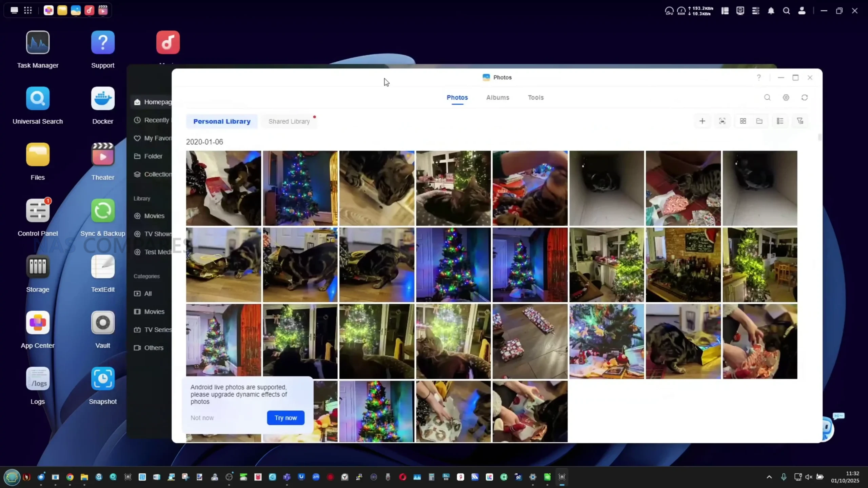The height and width of the screenshot is (488, 868).
Task: Open the Docker desktop icon
Action: click(x=103, y=99)
